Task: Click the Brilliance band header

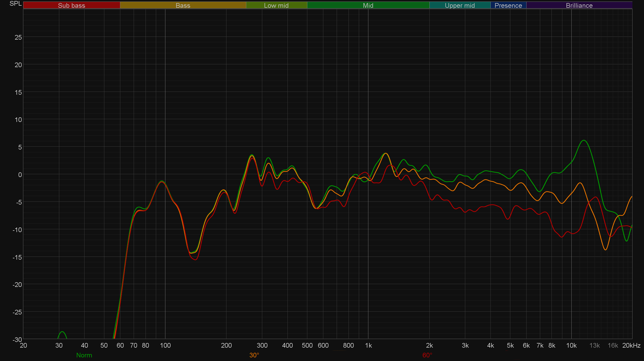Action: click(579, 5)
